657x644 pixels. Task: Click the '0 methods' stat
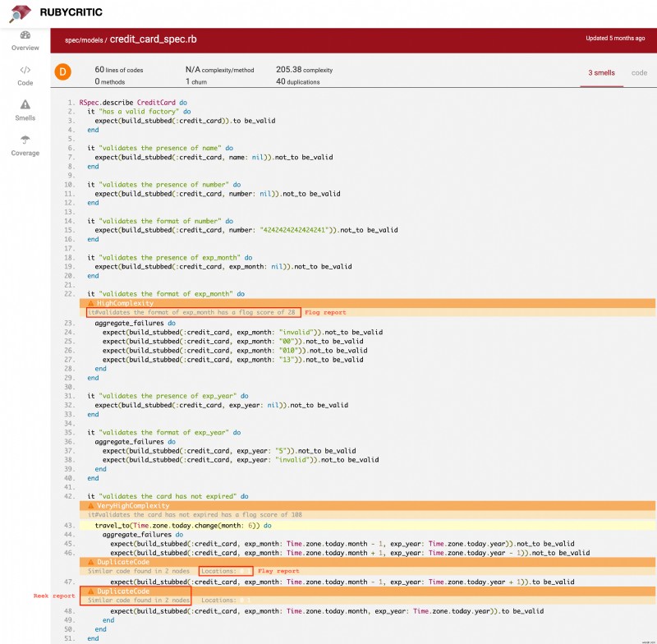(110, 81)
